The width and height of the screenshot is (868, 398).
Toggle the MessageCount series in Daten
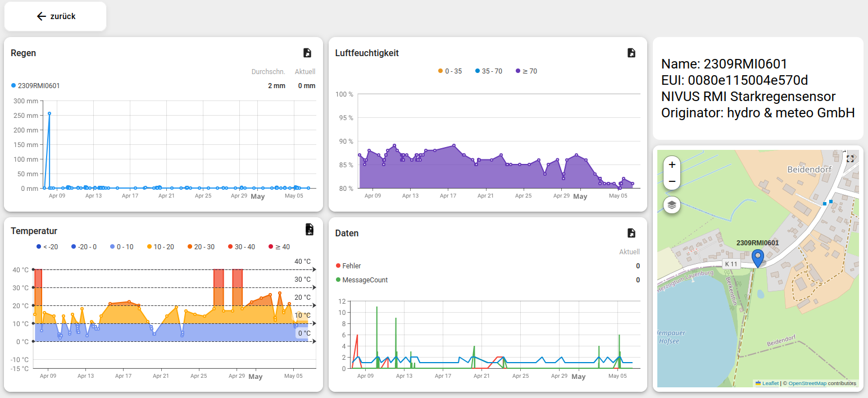coord(361,280)
